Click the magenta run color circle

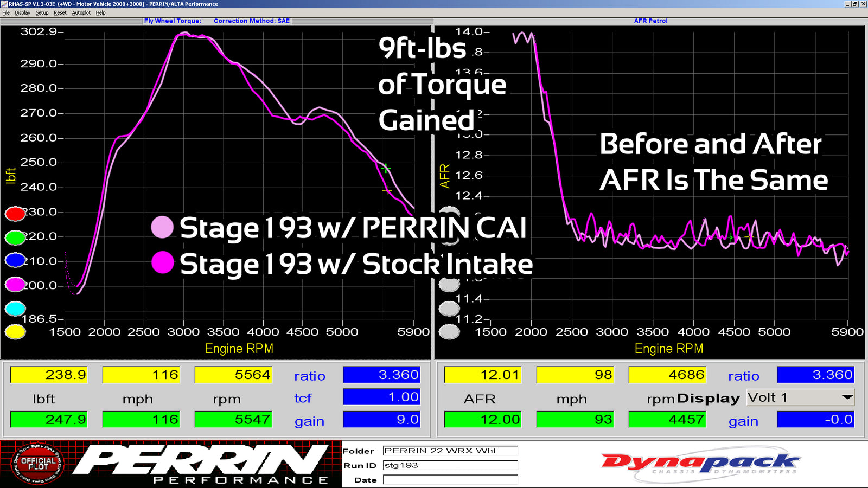click(x=15, y=284)
